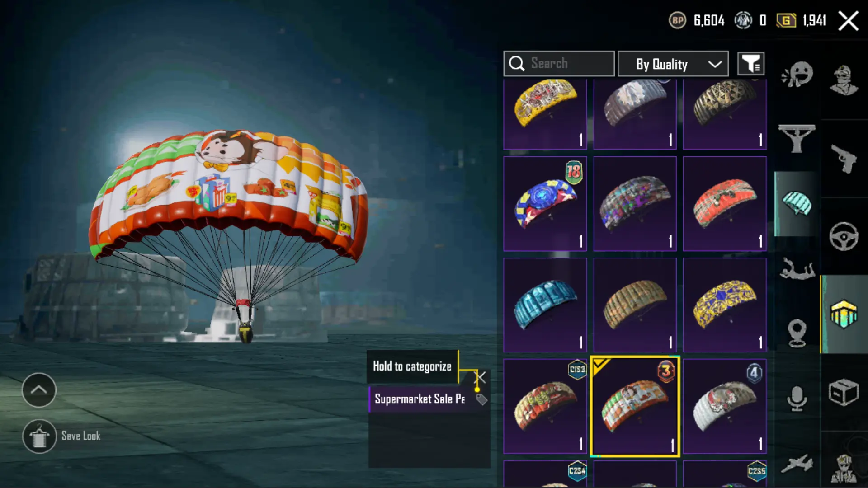Click the Save Look button
Screen dimensions: 868x488
(x=61, y=436)
